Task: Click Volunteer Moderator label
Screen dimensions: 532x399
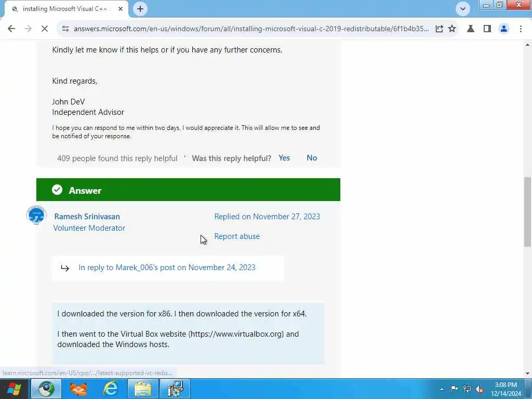Action: point(89,228)
